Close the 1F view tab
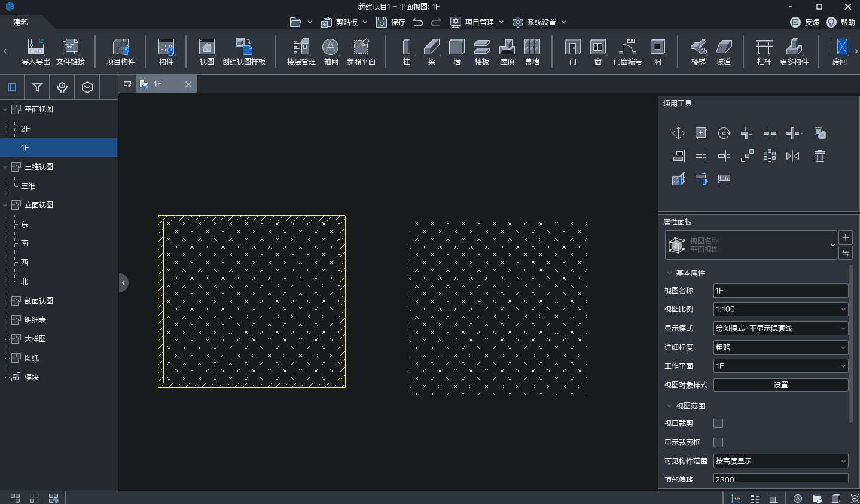The image size is (860, 504). coord(188,84)
